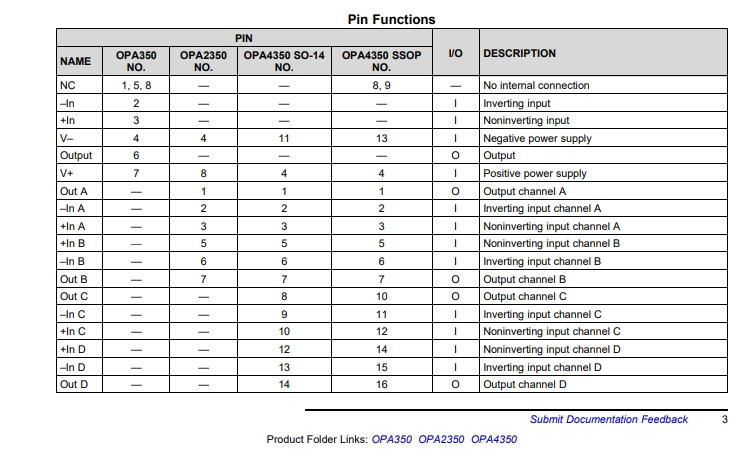Click the 'Noninverting input channel C' text
This screenshot has height=463, width=756.
(552, 331)
